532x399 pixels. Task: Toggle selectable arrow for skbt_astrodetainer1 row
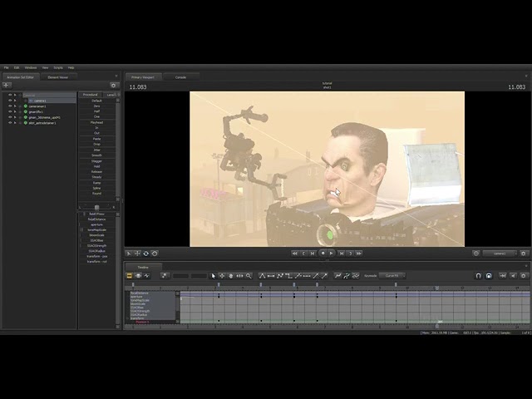tap(15, 123)
